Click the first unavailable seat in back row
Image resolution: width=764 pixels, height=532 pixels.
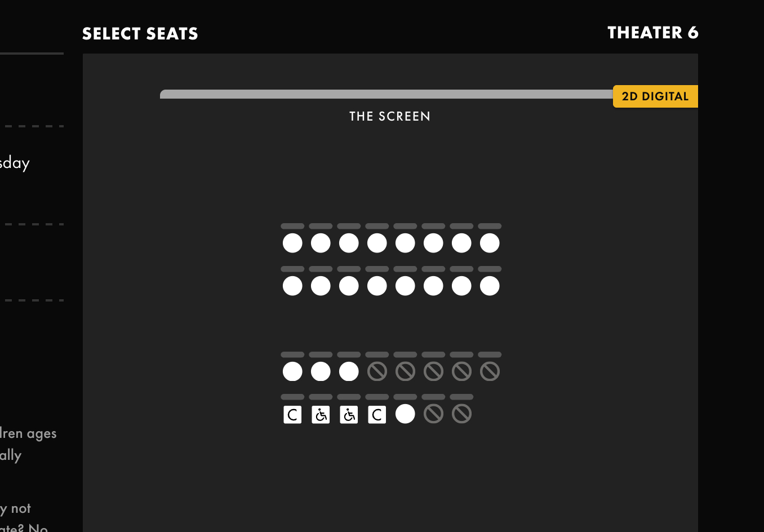point(433,414)
